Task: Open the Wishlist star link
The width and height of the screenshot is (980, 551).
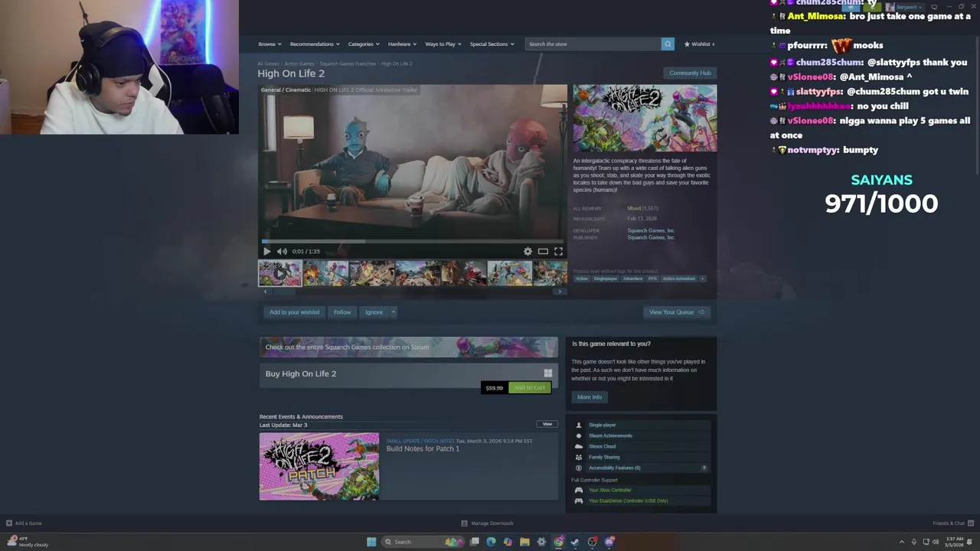Action: [699, 44]
